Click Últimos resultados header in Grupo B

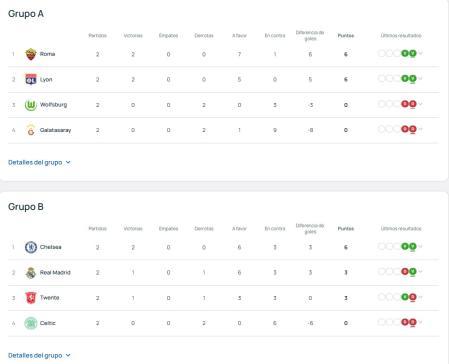pos(401,229)
